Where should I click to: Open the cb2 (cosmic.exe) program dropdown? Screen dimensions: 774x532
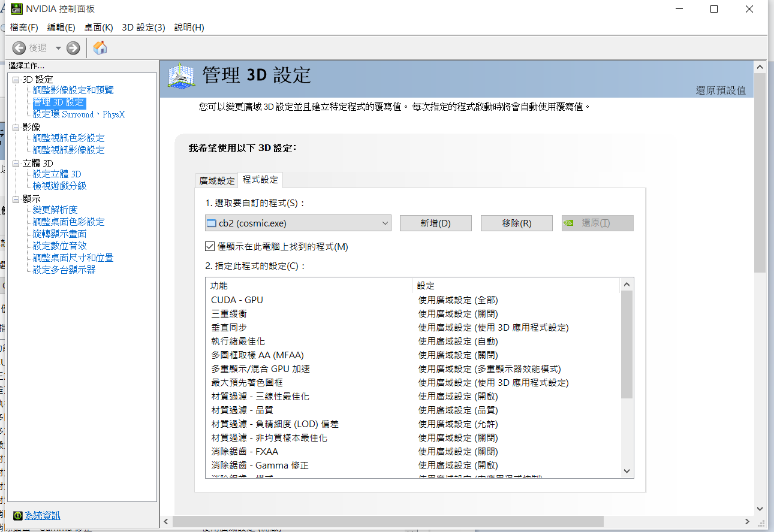pyautogui.click(x=298, y=223)
